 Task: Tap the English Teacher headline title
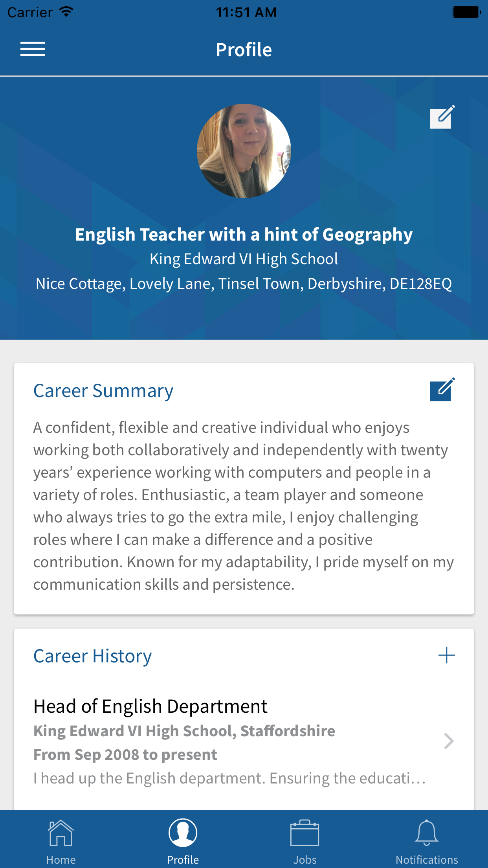(x=244, y=235)
